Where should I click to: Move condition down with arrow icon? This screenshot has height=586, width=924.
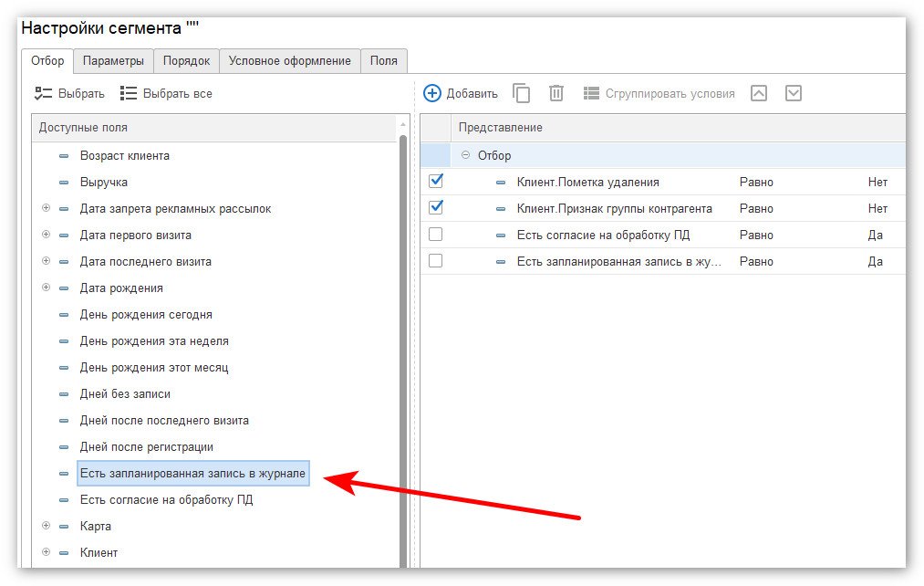794,93
